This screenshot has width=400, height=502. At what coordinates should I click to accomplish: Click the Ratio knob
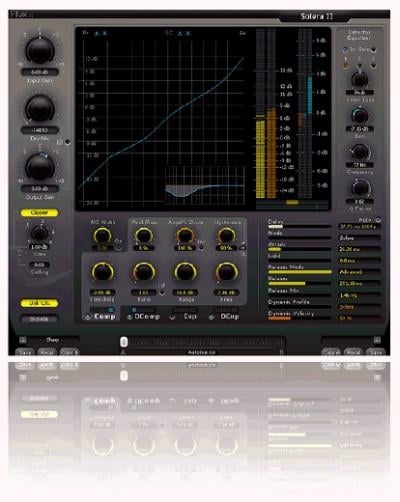pos(144,272)
